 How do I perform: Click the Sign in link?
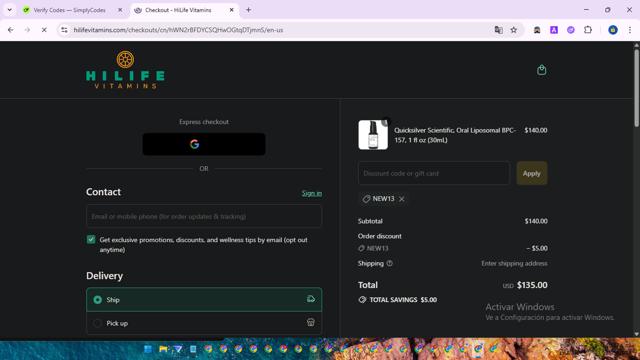312,193
